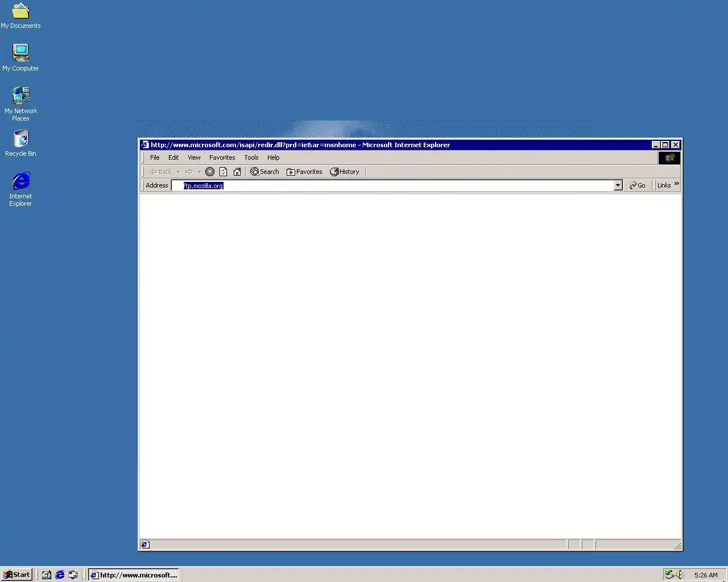Image resolution: width=728 pixels, height=582 pixels.
Task: Open the Tools menu
Action: (251, 157)
